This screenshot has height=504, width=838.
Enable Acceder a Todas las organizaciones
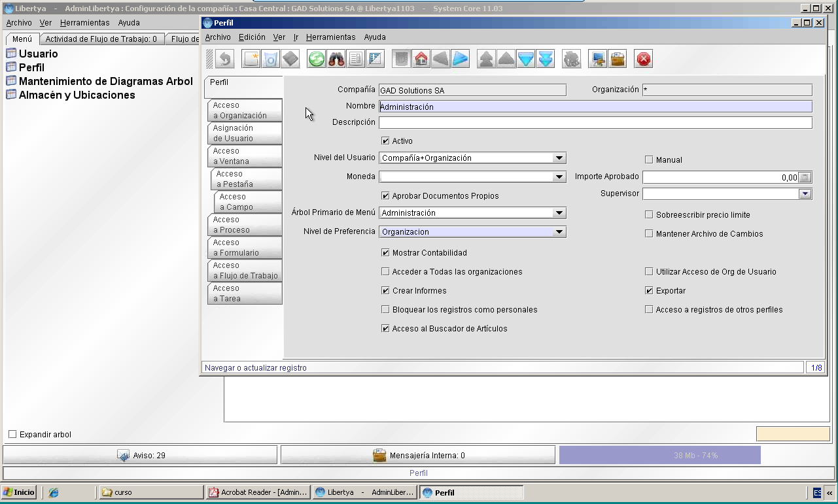pyautogui.click(x=385, y=272)
